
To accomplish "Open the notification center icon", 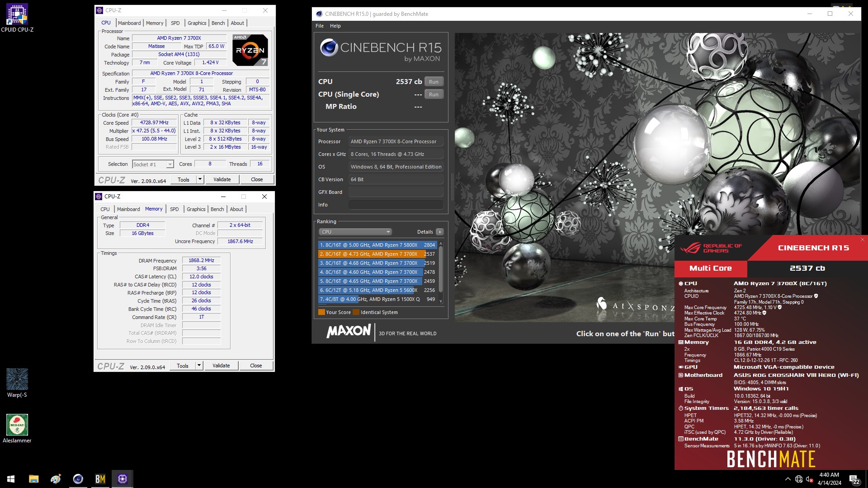I will 854,479.
